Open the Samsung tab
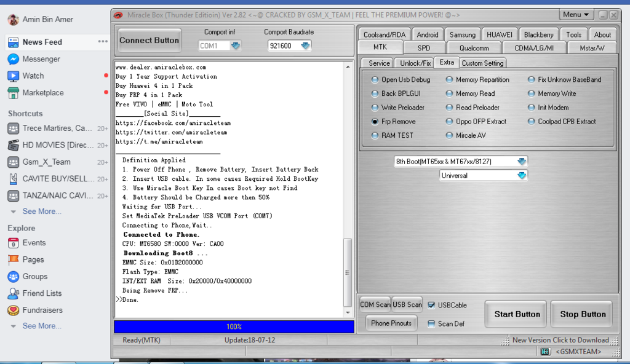Screen dimensions: 630x364 click(463, 34)
